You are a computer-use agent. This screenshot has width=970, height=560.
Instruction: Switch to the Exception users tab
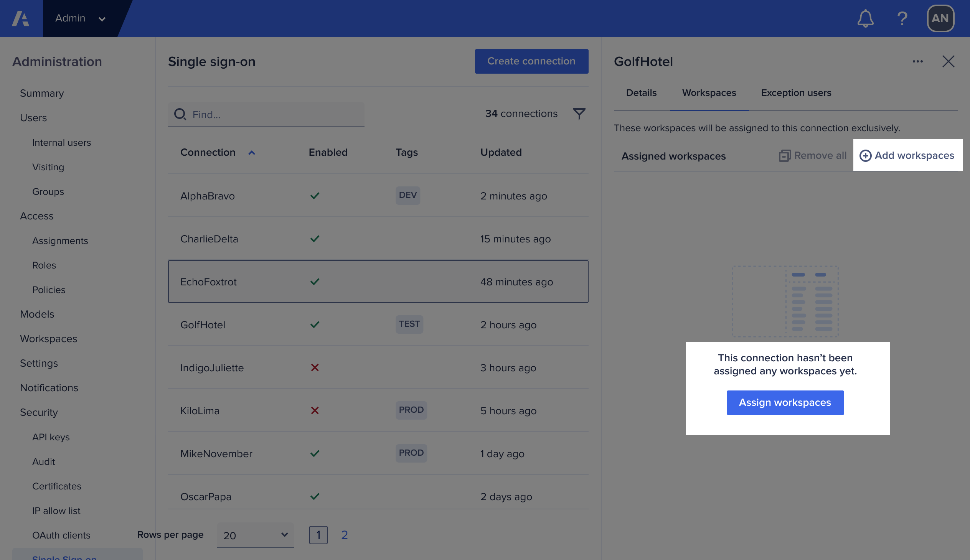796,93
